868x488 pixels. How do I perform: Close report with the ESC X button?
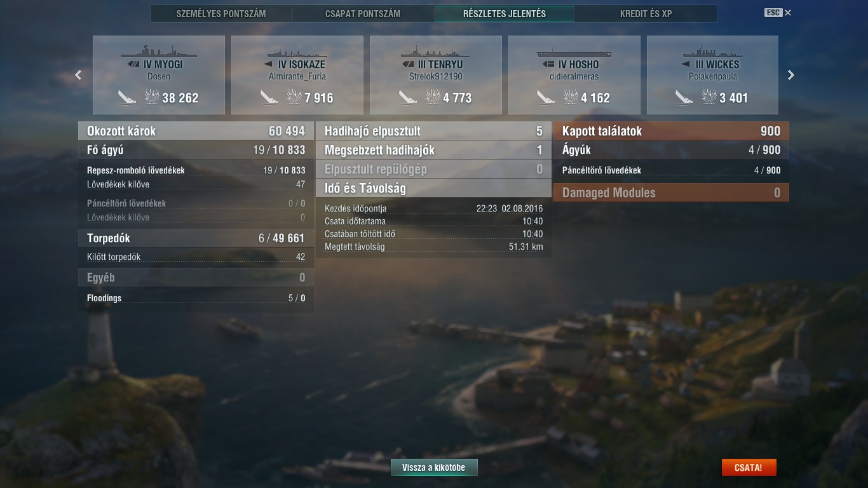778,13
